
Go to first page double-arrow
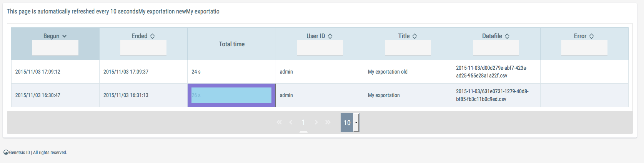pos(279,122)
